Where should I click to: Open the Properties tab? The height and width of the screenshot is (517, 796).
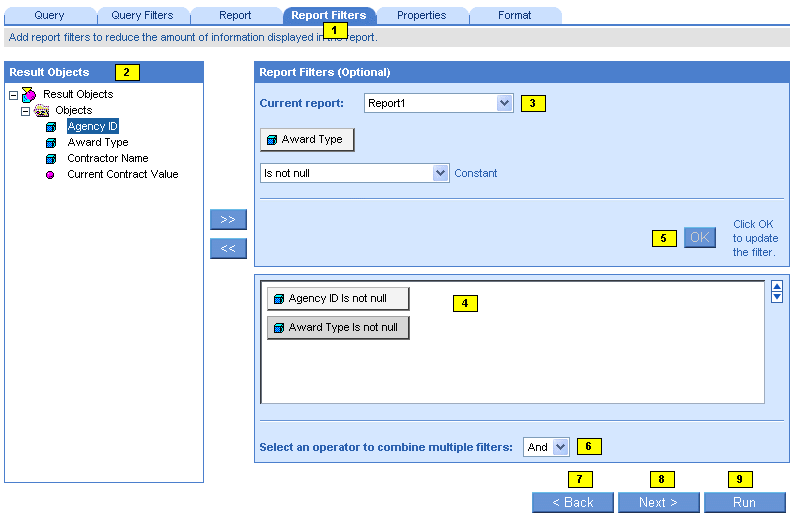[x=421, y=15]
